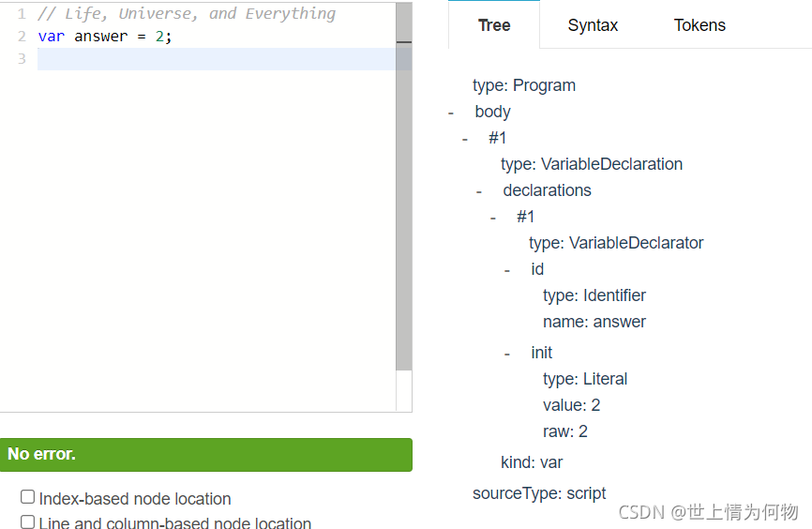Switch to the Tree tab
This screenshot has width=812, height=529.
tap(494, 25)
